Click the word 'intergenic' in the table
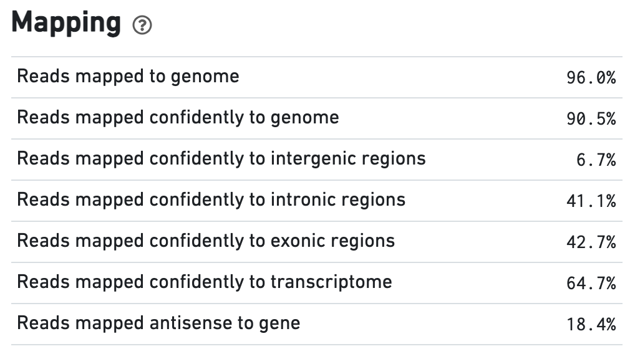Viewport: 635px width, 364px height. click(313, 159)
